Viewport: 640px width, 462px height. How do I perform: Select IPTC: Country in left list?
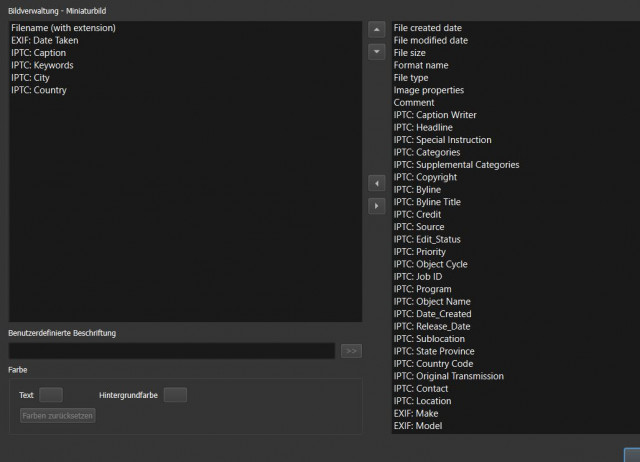coord(39,90)
